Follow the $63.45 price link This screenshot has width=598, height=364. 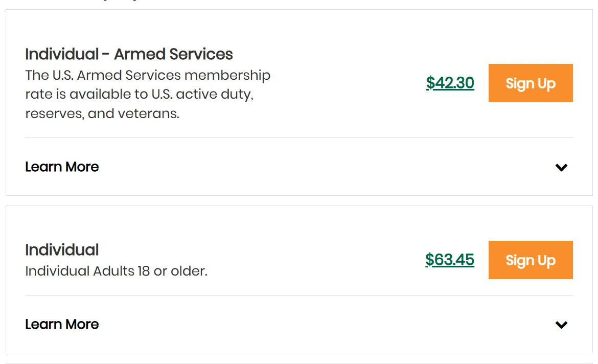coord(449,260)
